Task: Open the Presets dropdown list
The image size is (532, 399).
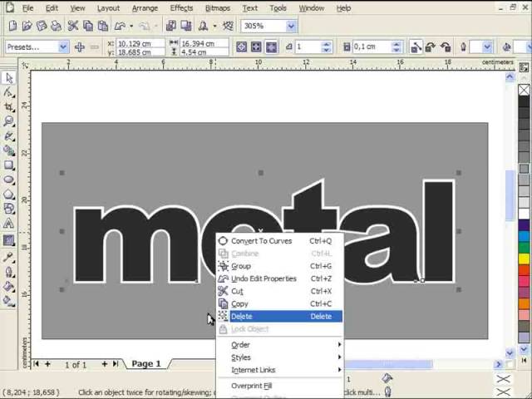Action: coord(63,47)
